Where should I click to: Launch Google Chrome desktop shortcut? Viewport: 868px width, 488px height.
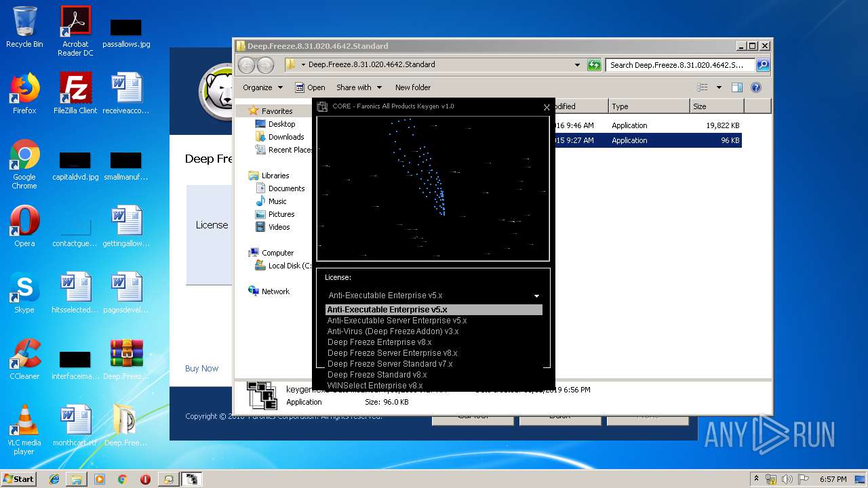[x=24, y=165]
